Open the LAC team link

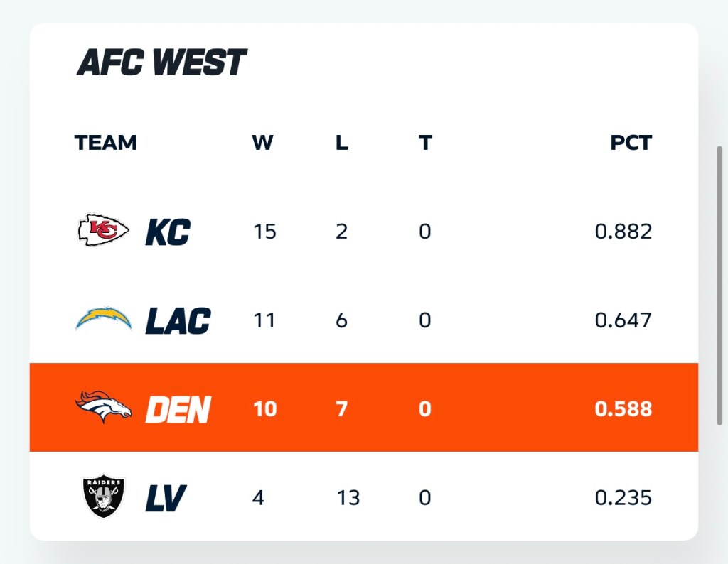pos(178,321)
